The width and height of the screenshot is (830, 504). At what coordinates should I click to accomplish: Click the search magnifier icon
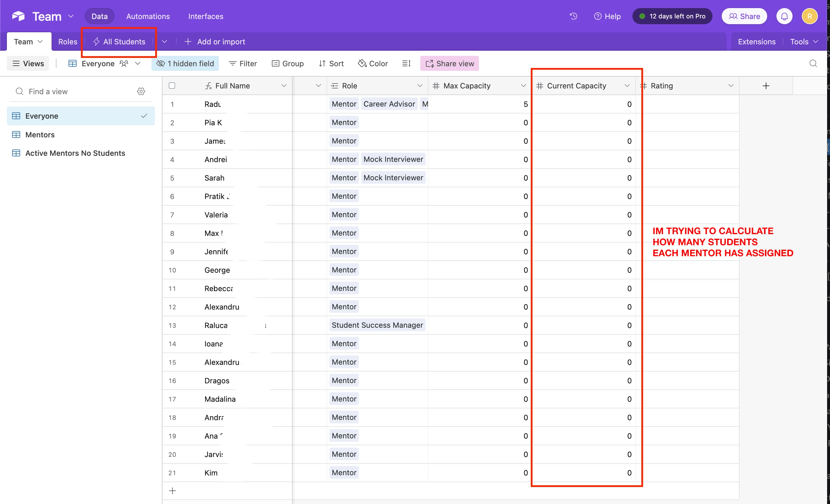(813, 63)
